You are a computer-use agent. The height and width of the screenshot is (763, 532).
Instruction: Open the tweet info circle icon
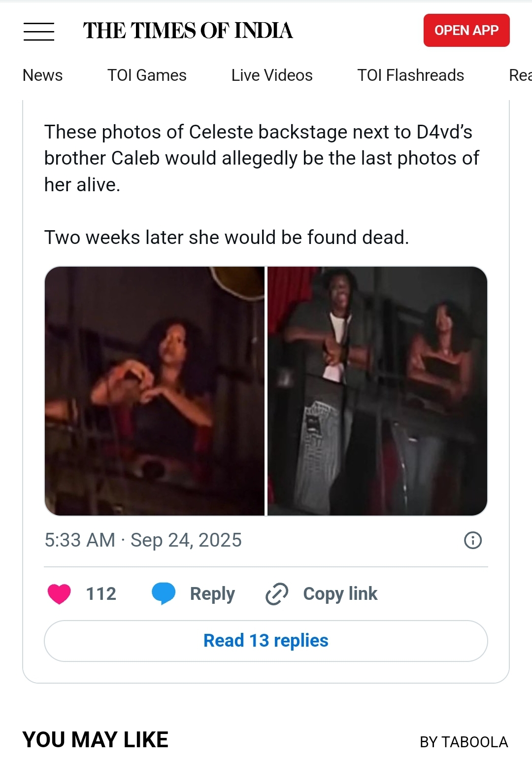(x=473, y=540)
